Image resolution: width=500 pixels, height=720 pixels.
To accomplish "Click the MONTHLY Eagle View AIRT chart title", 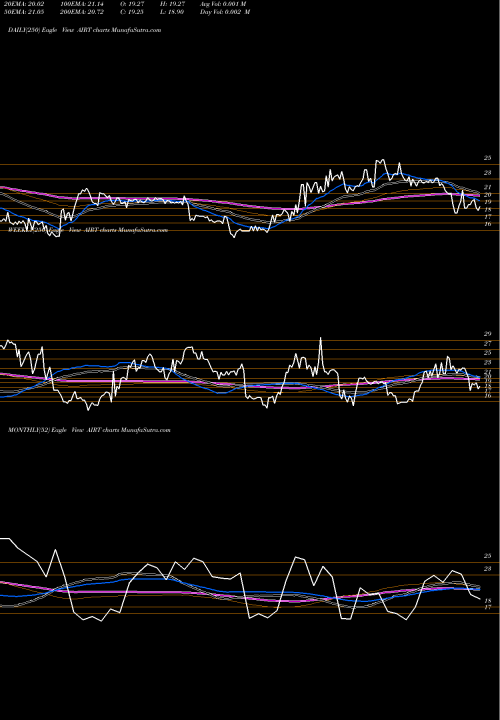I will click(89, 430).
